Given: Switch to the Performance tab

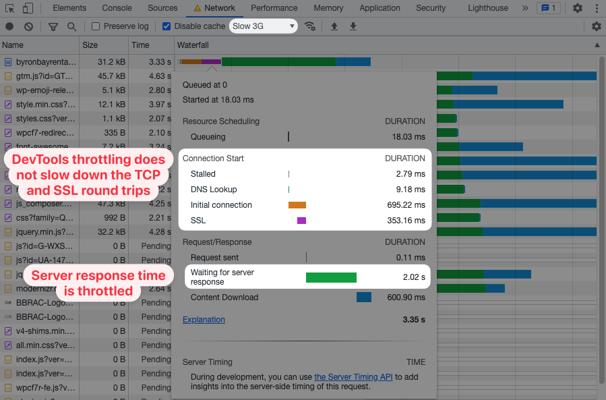Looking at the screenshot, I should [x=274, y=8].
